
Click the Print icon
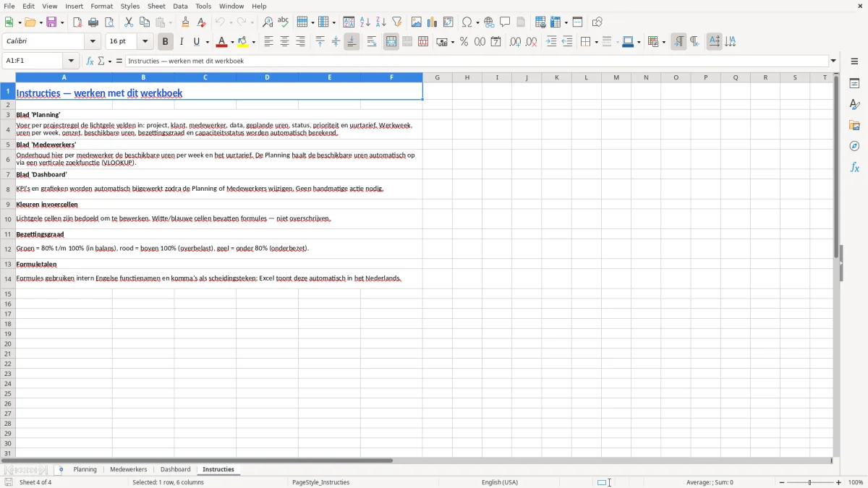93,22
